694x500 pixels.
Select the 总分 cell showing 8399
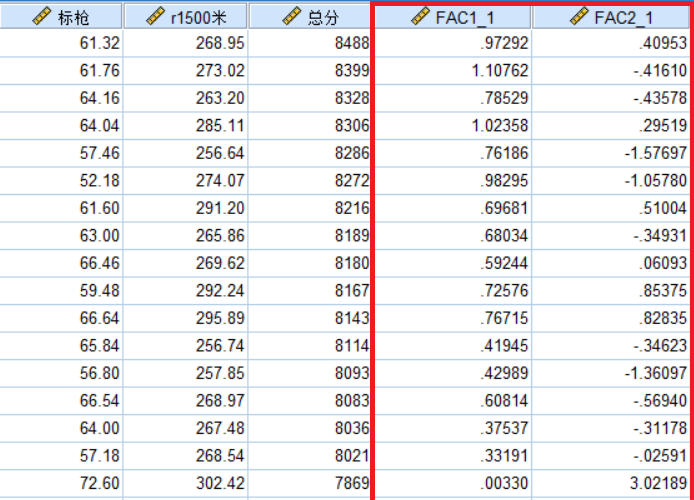pyautogui.click(x=309, y=70)
